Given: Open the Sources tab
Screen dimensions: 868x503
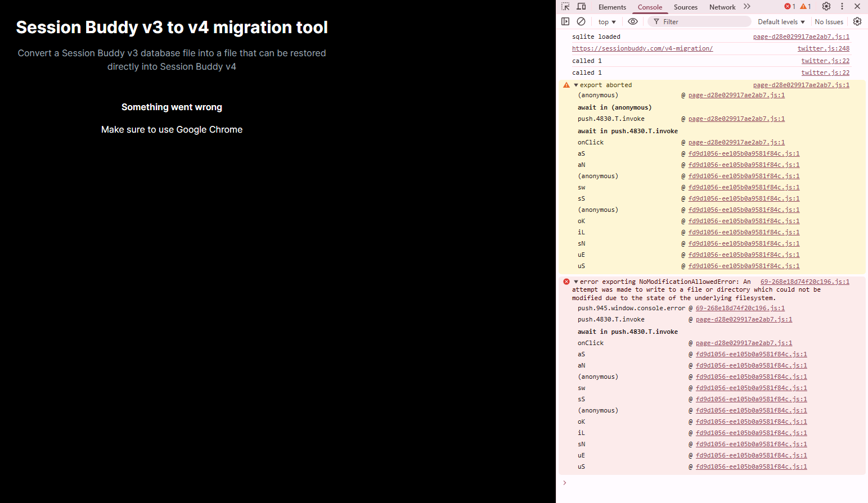Looking at the screenshot, I should pos(685,7).
